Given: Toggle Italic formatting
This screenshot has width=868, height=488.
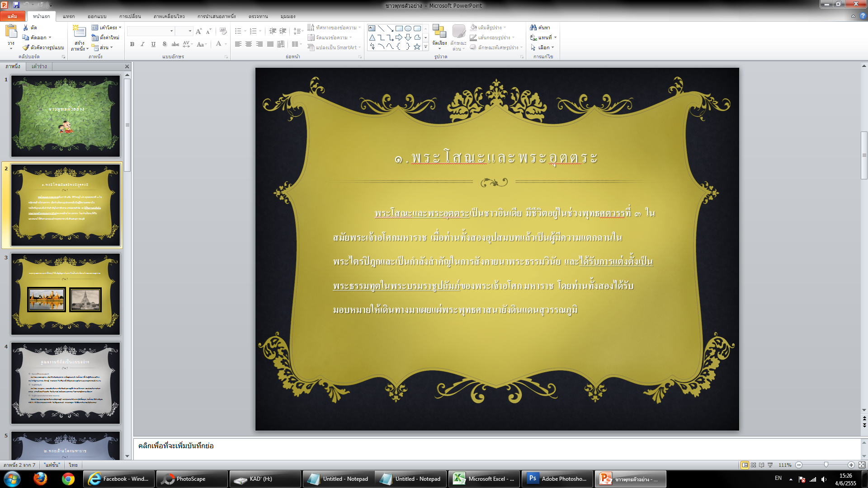Looking at the screenshot, I should coord(142,44).
